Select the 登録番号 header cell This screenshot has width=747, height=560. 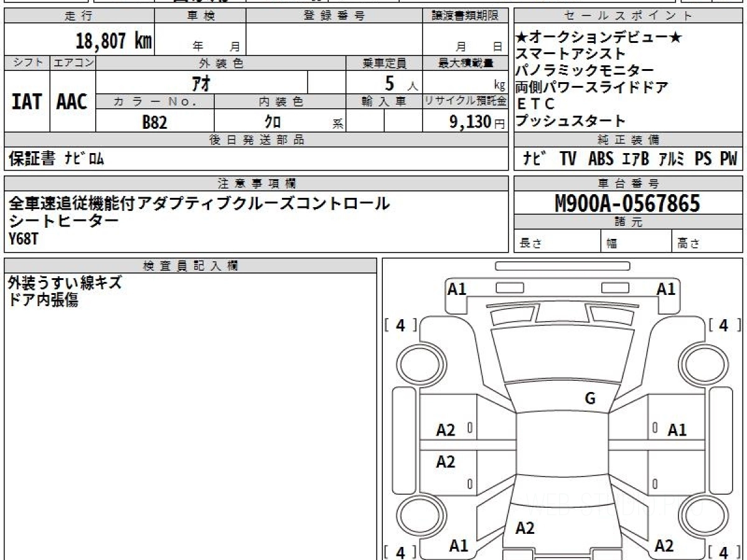coord(334,16)
